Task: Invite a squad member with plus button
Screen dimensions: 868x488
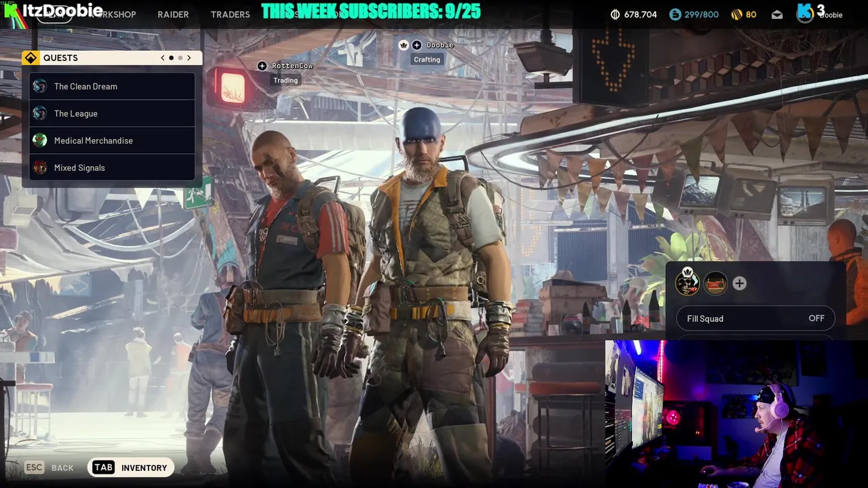Action: pos(739,284)
